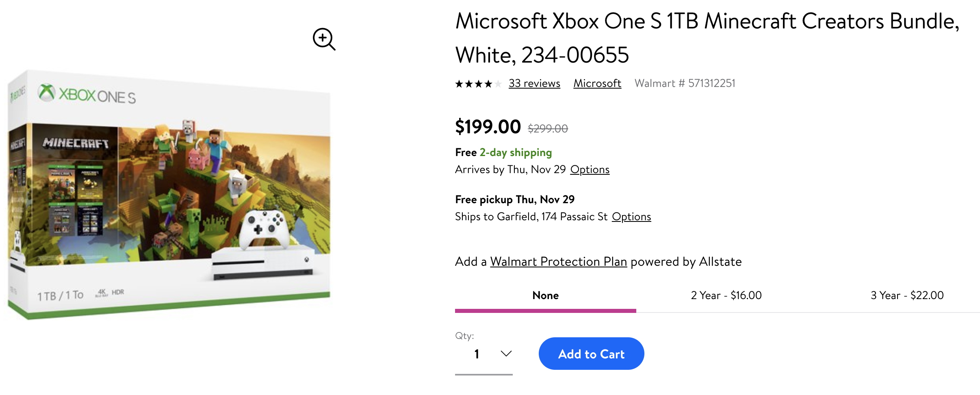The height and width of the screenshot is (395, 980).
Task: Open the Walmart Protection Plan link
Action: point(558,262)
